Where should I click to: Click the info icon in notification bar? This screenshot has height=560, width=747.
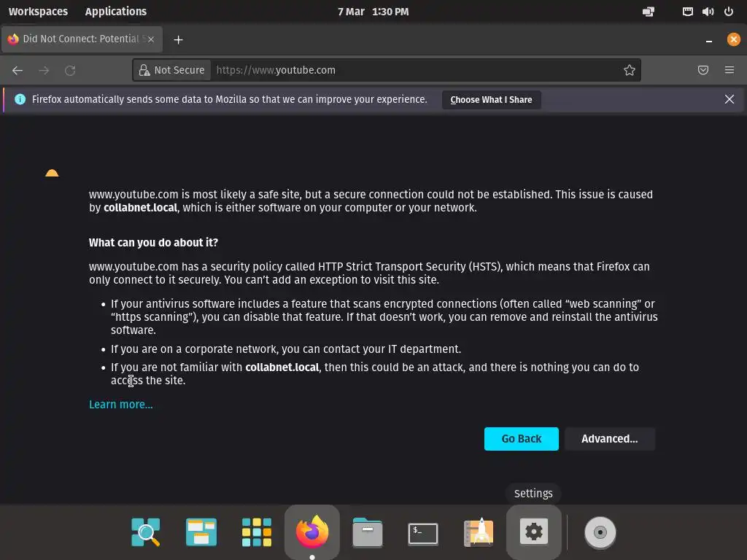(20, 99)
